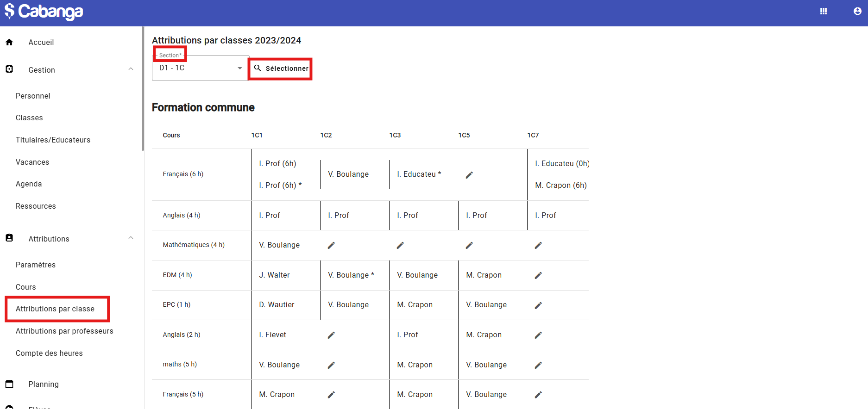Edit Anglais (2 h) attribution for 1C2
The width and height of the screenshot is (868, 409).
(x=331, y=335)
